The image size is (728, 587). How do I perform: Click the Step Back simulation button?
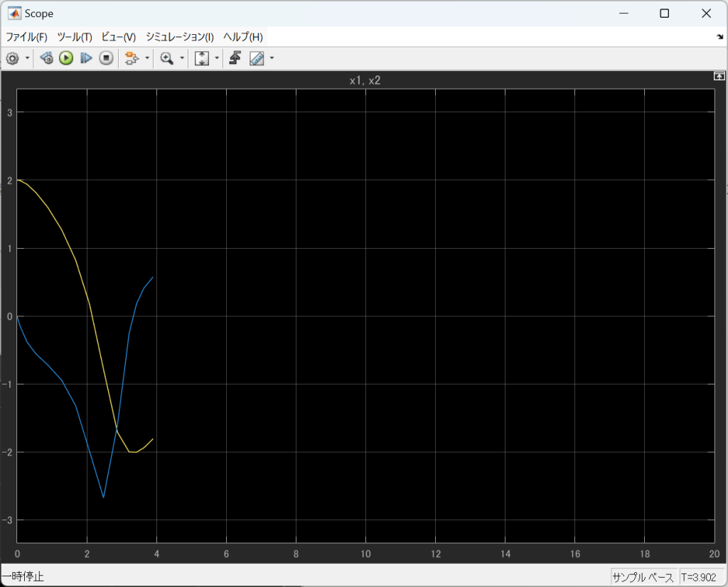[x=46, y=58]
